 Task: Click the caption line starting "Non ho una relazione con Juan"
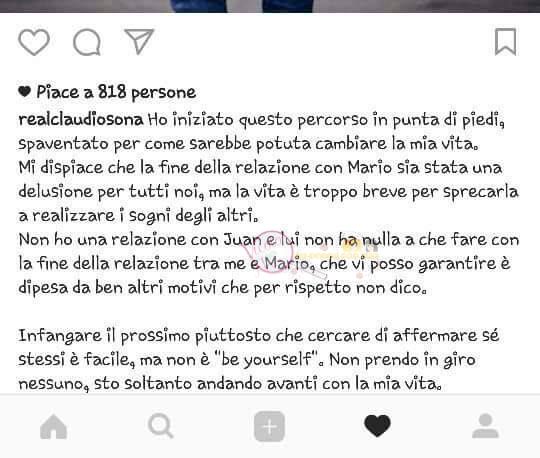pyautogui.click(x=269, y=240)
